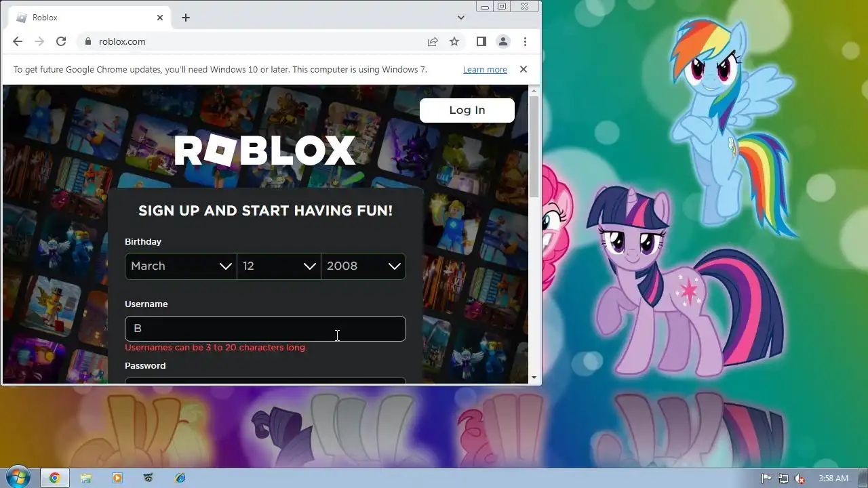
Task: Go back to the previous page
Action: tap(18, 41)
